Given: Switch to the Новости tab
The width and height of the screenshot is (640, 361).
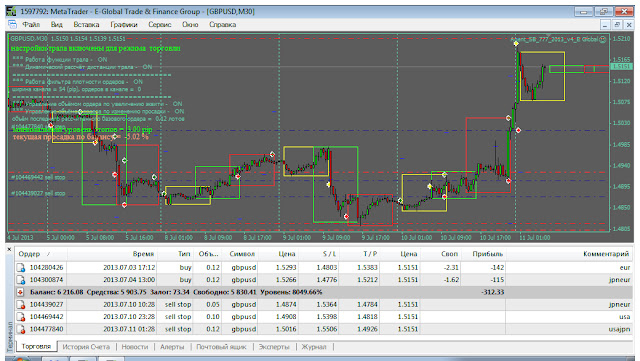Looking at the screenshot, I should pos(135,347).
